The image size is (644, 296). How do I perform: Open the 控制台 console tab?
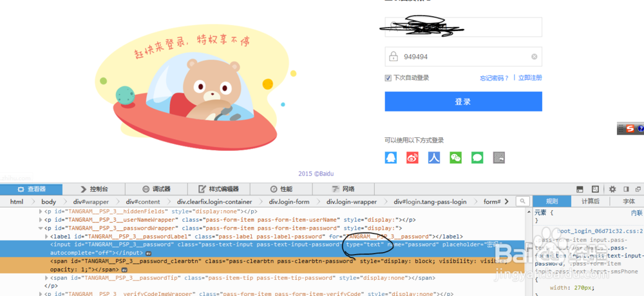[94, 189]
